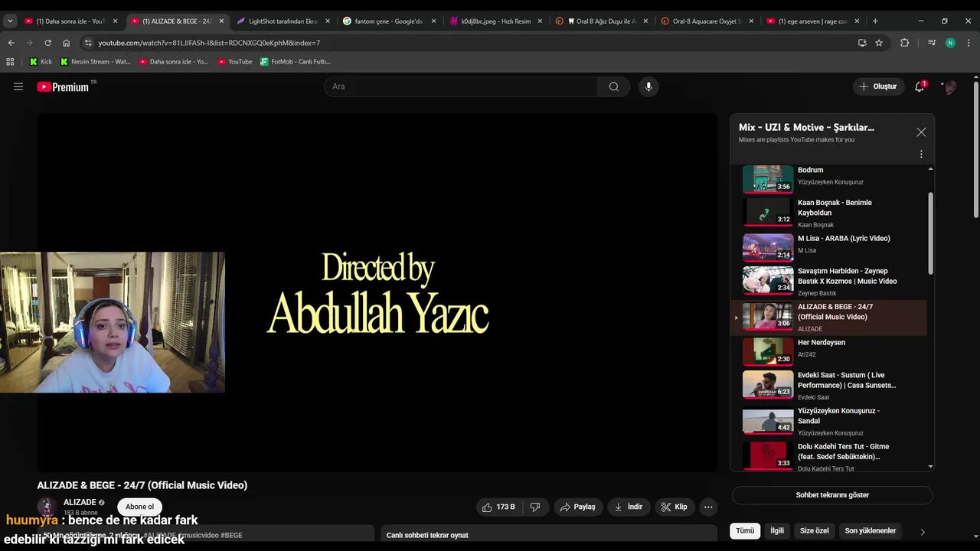The height and width of the screenshot is (551, 980).
Task: Like the video with 173 B
Action: (498, 507)
